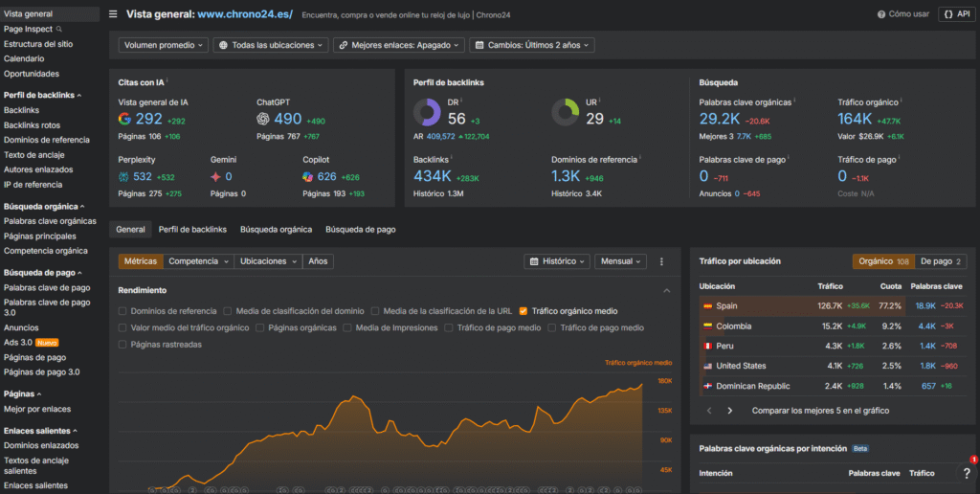Enable the Dominios de referencia checkbox
980x494 pixels.
(122, 311)
